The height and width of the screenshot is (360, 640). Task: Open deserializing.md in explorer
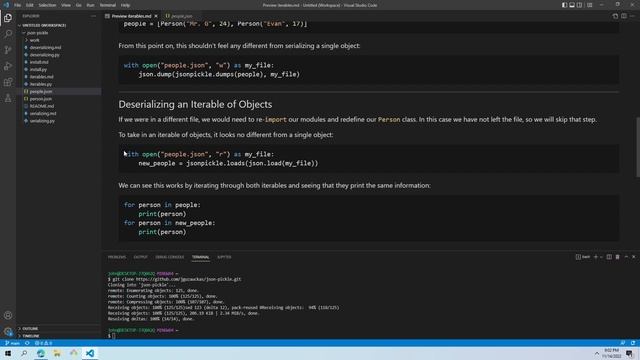(45, 47)
